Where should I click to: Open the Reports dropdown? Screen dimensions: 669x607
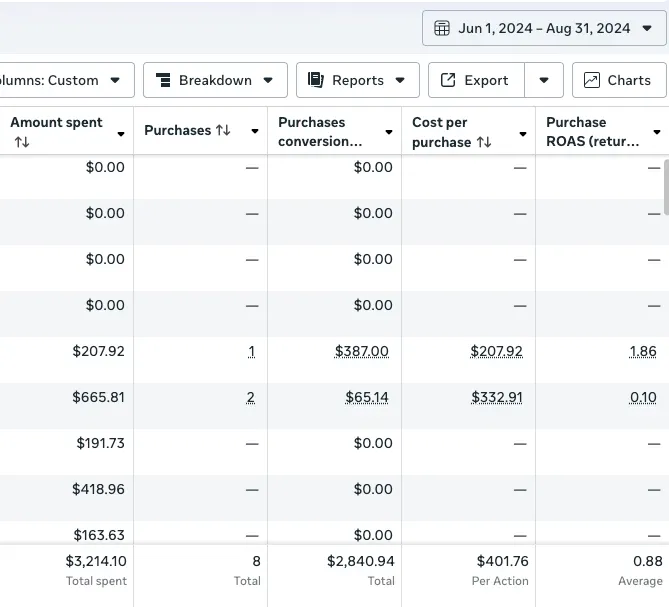(357, 80)
